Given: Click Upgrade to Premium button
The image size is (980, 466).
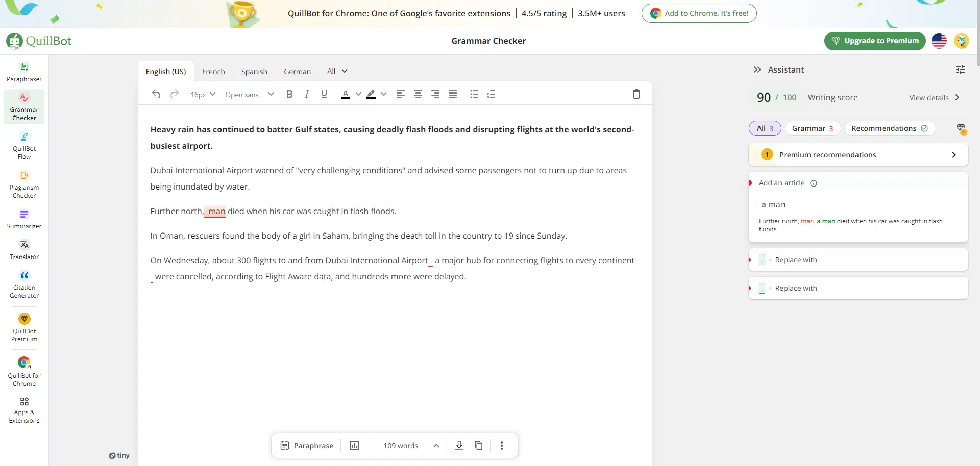Looking at the screenshot, I should pos(875,41).
